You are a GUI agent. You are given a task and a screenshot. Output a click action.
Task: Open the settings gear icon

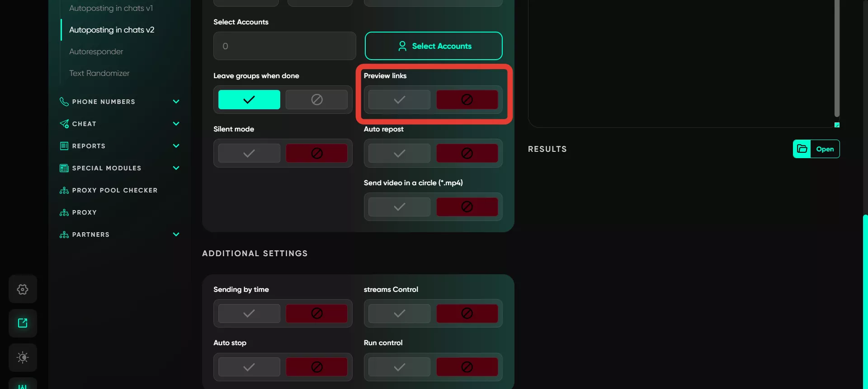click(23, 289)
